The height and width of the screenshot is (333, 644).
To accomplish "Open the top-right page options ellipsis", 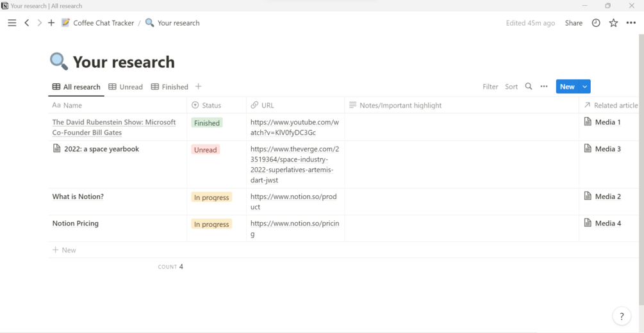I will [x=631, y=23].
